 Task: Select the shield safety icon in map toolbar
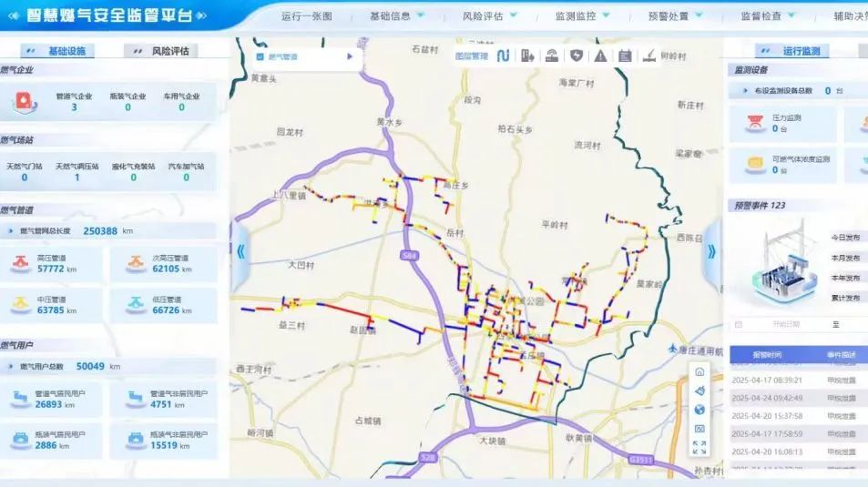pyautogui.click(x=577, y=56)
